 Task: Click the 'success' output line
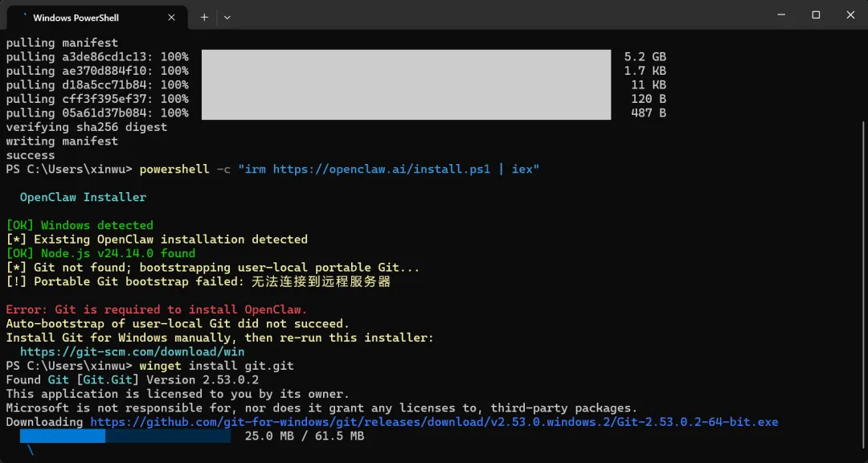coord(31,155)
